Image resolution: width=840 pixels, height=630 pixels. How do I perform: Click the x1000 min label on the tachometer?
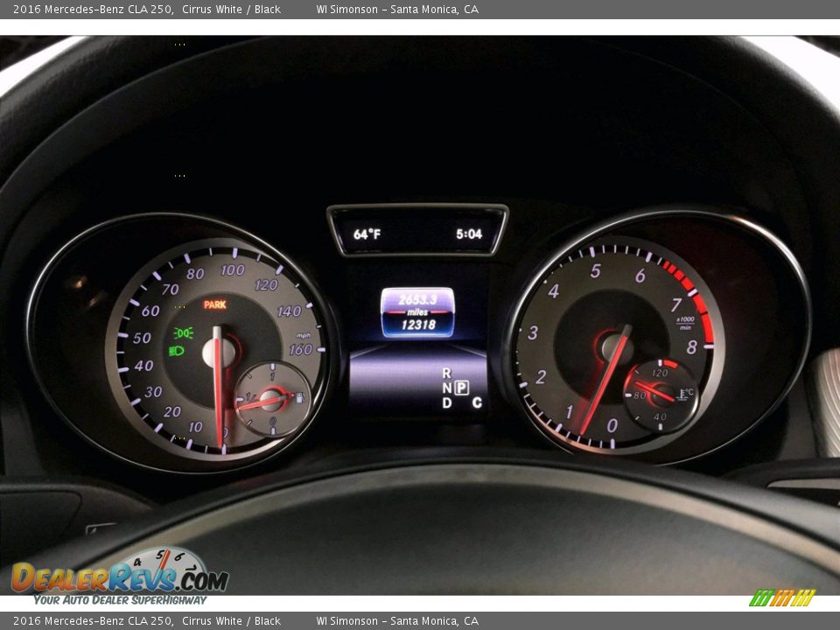pos(685,323)
